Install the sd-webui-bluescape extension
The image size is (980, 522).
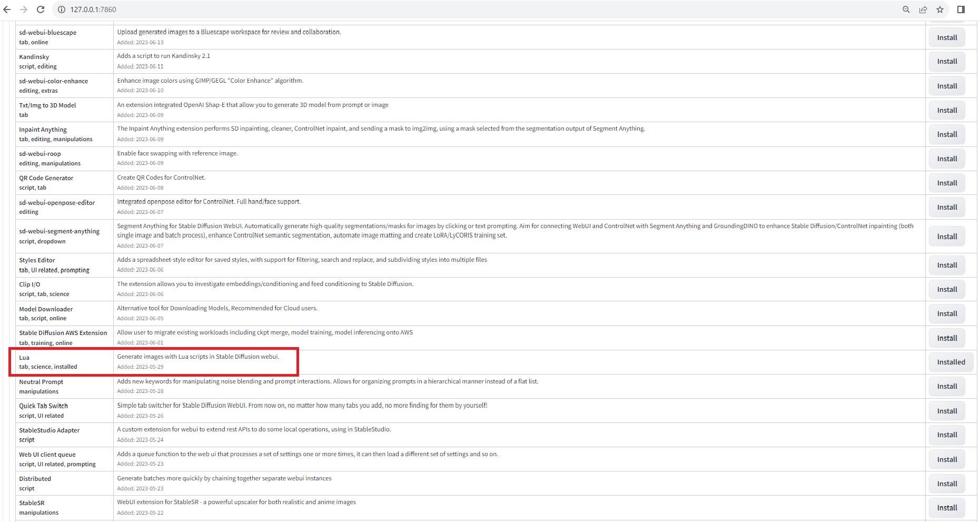pos(946,37)
